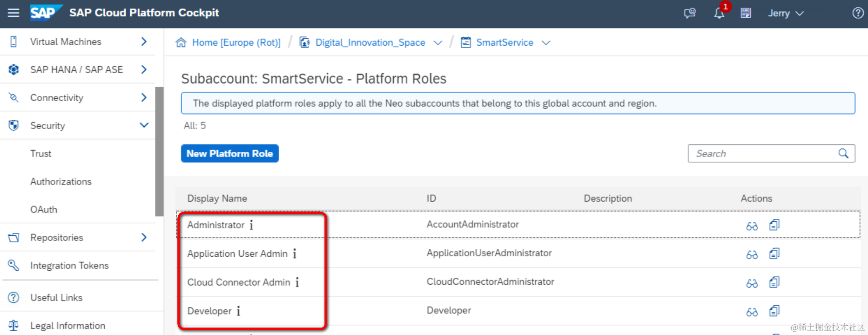The image size is (868, 335).
Task: Open the SmartService breadcrumb dropdown arrow
Action: [546, 43]
